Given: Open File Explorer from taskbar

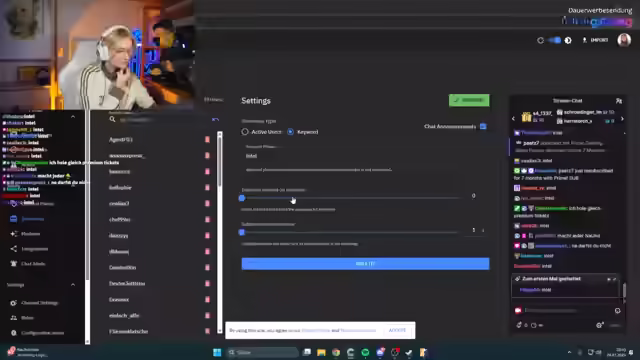Looking at the screenshot, I should pyautogui.click(x=321, y=352).
